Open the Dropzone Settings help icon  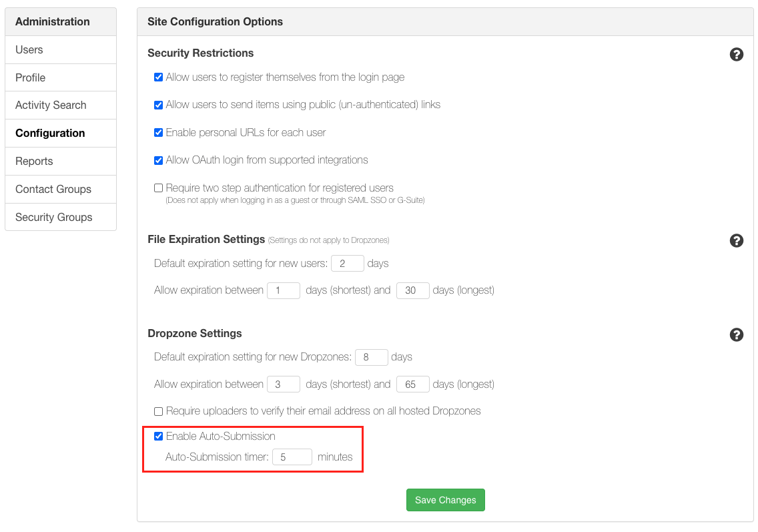point(737,334)
